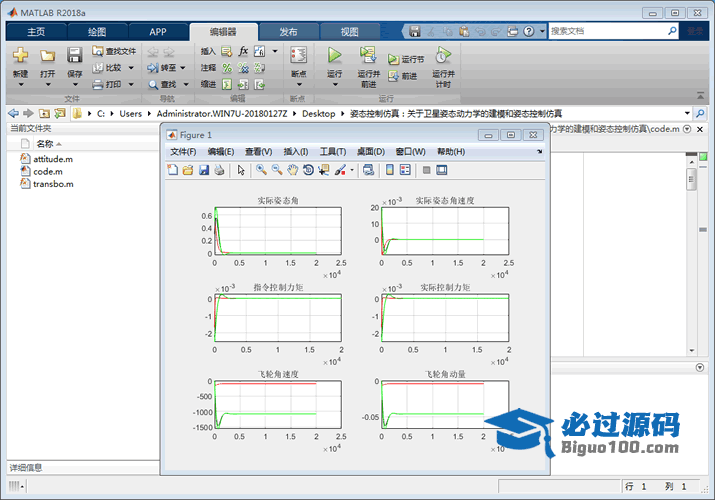Open the File menu in Figure 1
The image size is (715, 500).
click(x=183, y=152)
